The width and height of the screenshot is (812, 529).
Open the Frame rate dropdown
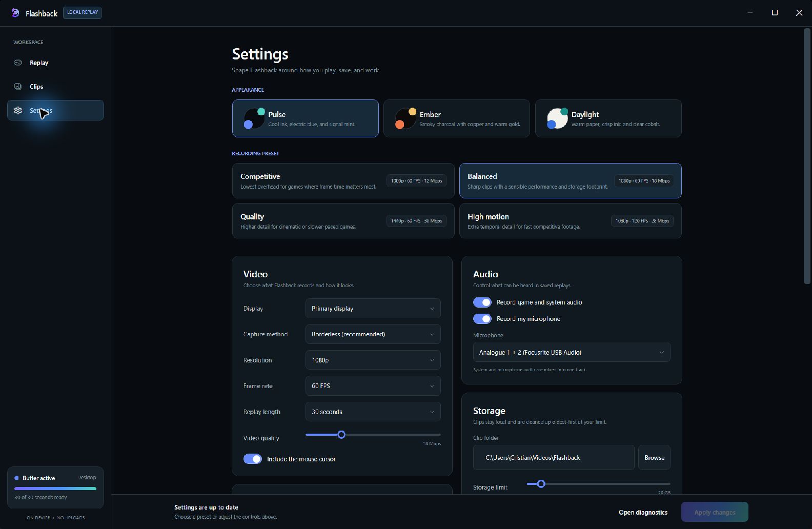click(x=373, y=386)
